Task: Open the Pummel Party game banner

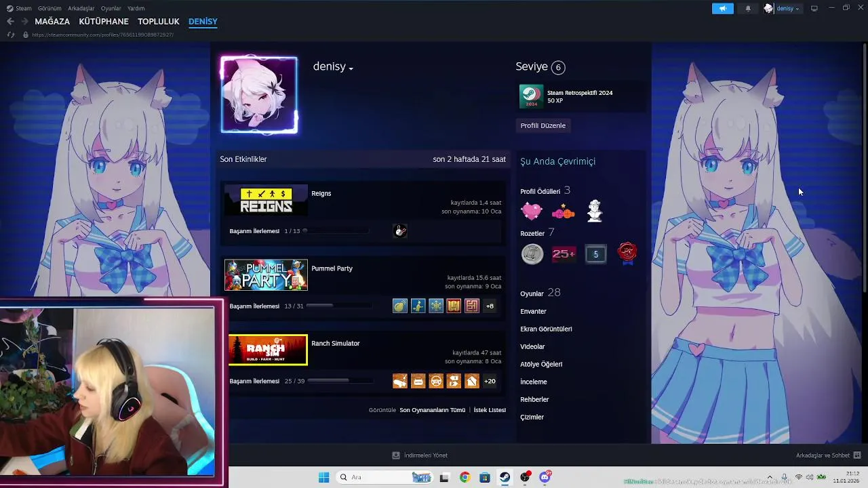Action: pyautogui.click(x=266, y=275)
